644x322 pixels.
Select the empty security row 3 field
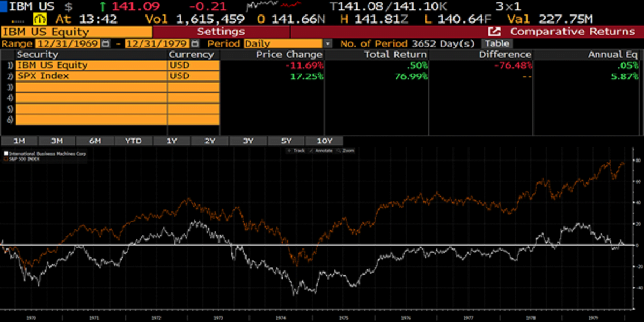(91, 87)
